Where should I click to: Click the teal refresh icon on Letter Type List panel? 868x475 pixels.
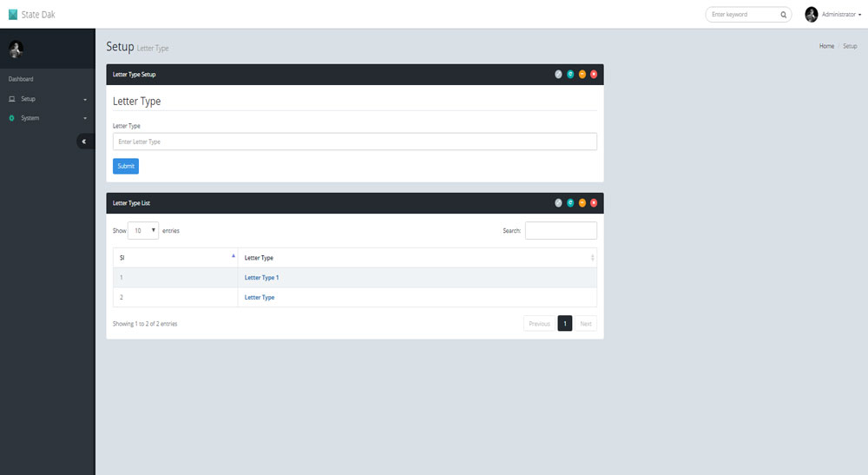pyautogui.click(x=570, y=203)
